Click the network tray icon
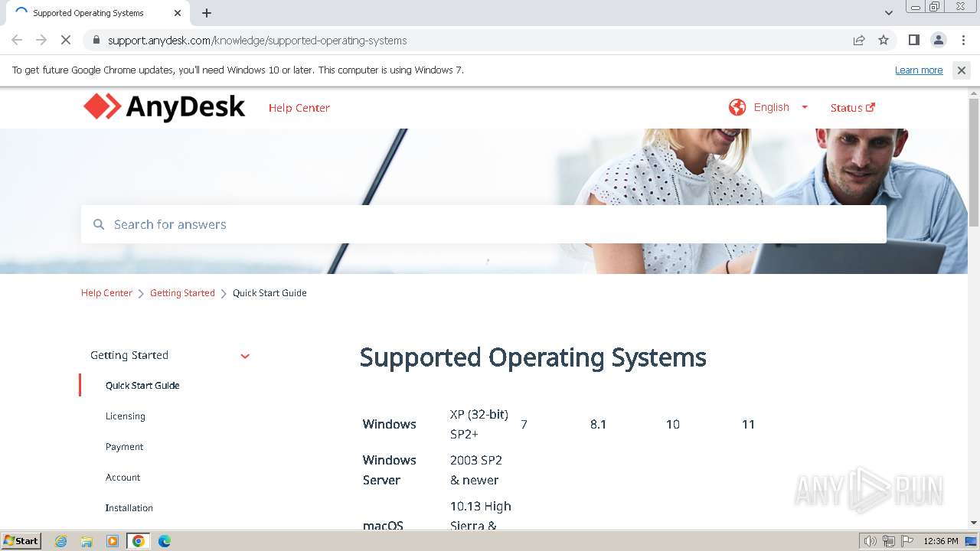Viewport: 980px width, 551px height. click(x=889, y=541)
